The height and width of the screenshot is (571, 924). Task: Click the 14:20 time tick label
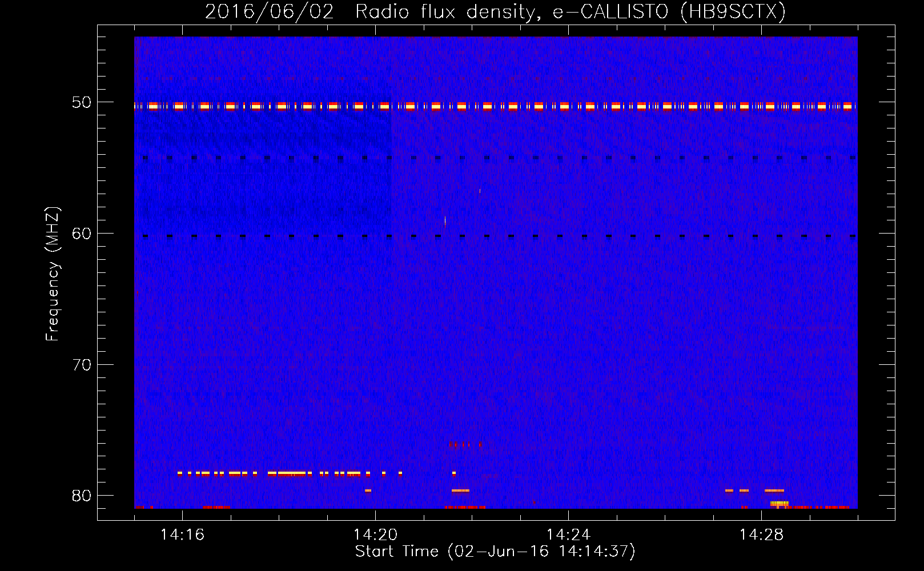point(375,535)
